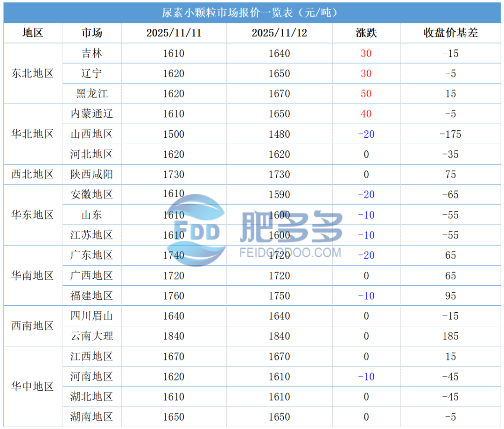Select the 1670 second-day price for 黑龙江
The image size is (504, 429).
click(x=280, y=93)
